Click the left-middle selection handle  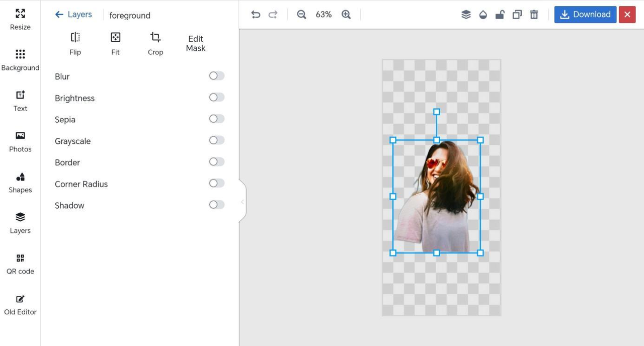(393, 197)
